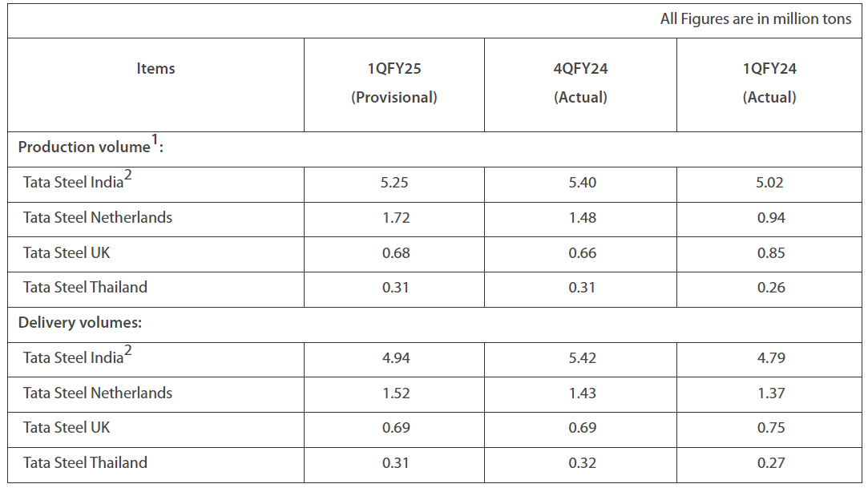This screenshot has width=868, height=488.
Task: Click the Production volume section heading
Action: tap(91, 146)
